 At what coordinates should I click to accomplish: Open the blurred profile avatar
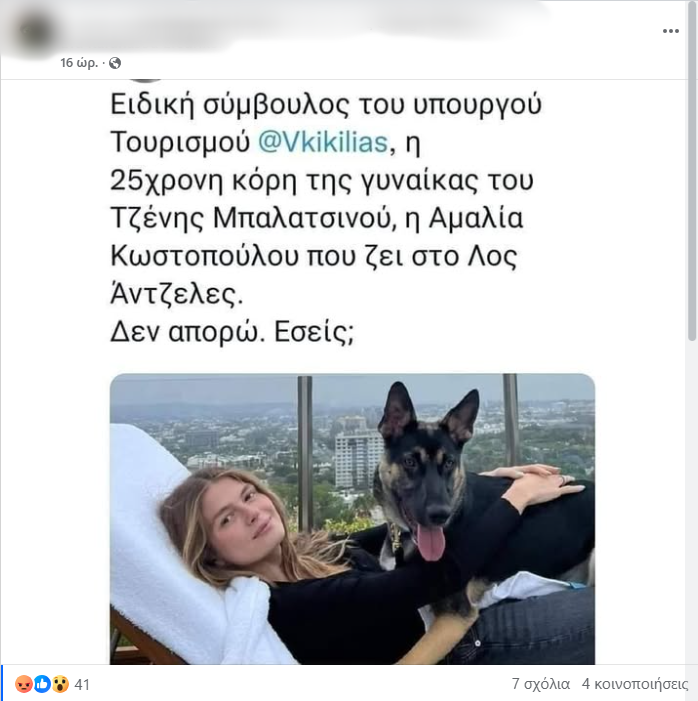coord(34,33)
